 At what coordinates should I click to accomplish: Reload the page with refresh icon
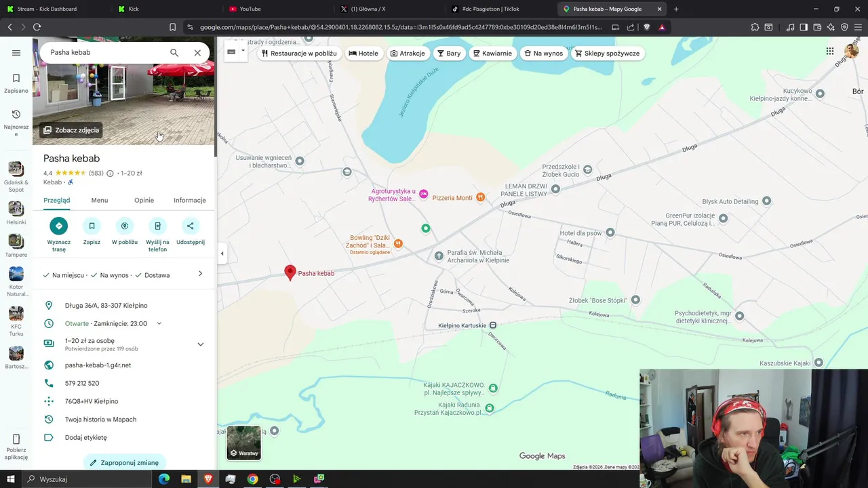[x=37, y=27]
